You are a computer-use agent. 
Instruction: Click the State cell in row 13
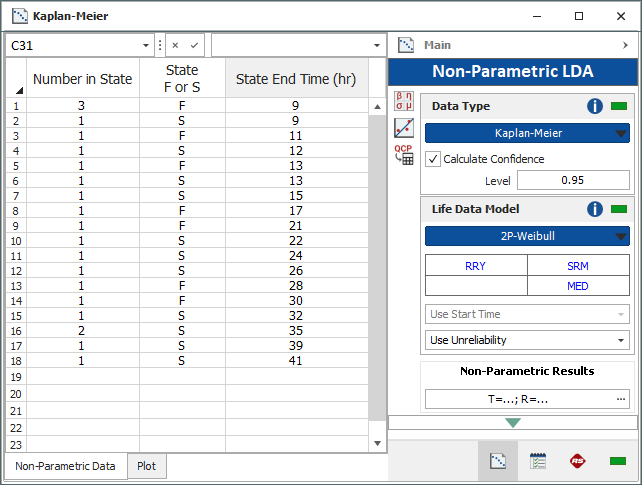coord(182,286)
